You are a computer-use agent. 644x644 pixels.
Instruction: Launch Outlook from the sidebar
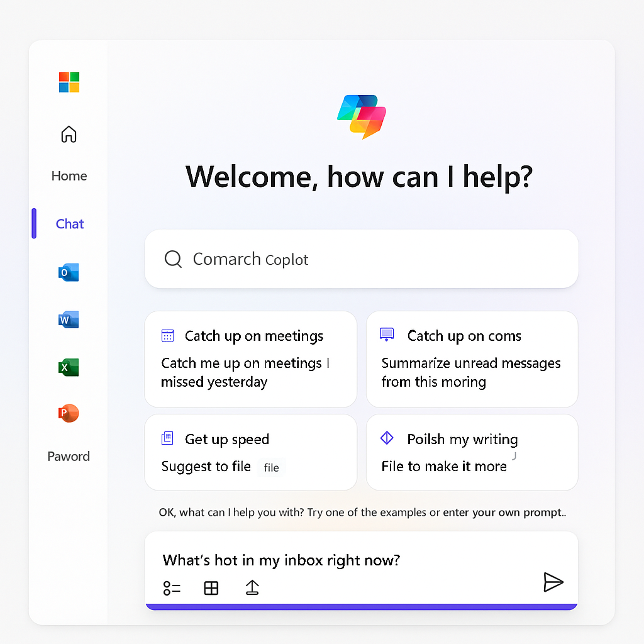(69, 272)
